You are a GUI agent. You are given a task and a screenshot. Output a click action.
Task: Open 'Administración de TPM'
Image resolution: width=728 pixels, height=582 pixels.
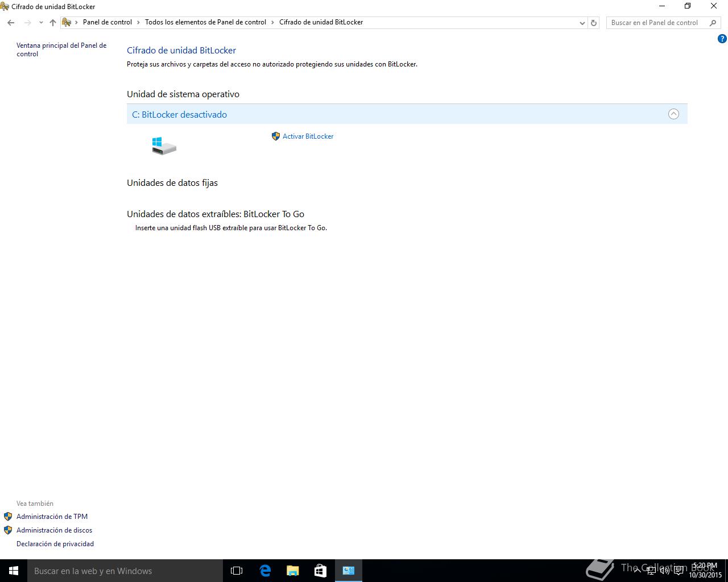(x=52, y=517)
